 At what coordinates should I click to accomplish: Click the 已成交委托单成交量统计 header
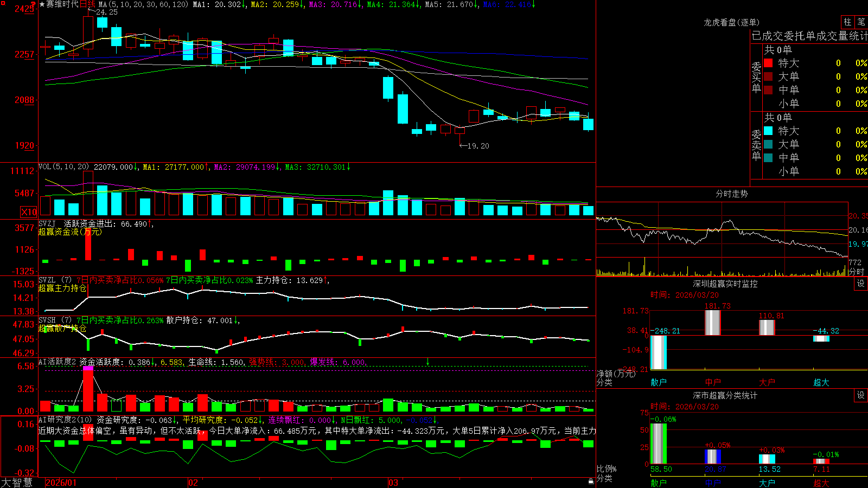point(809,36)
